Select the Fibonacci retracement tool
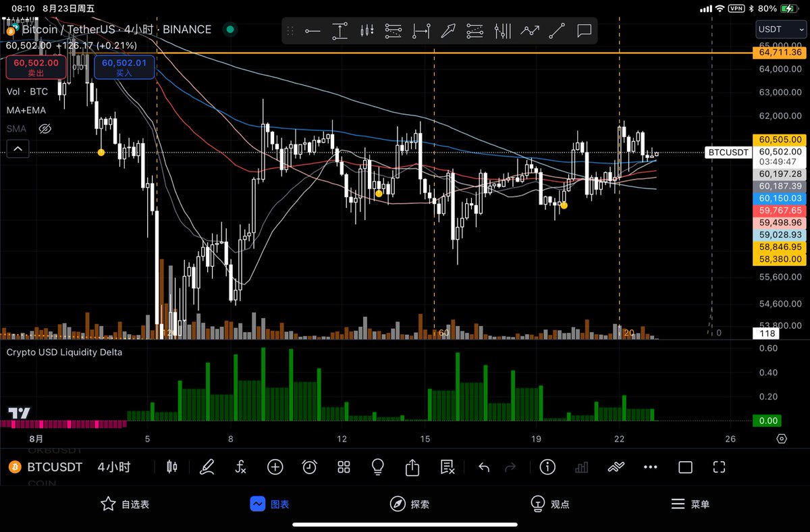This screenshot has height=532, width=810. (x=394, y=30)
